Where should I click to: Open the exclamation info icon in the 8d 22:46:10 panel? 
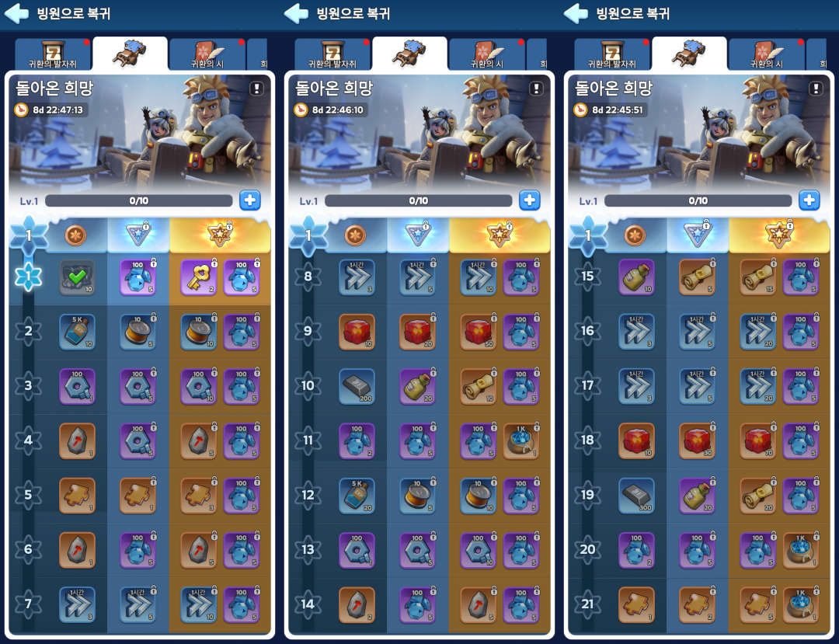(536, 89)
